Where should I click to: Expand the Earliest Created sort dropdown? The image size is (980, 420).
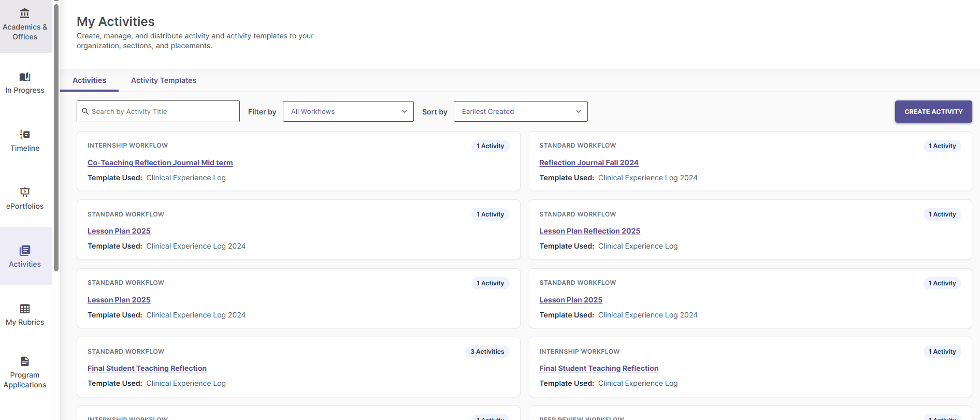[x=521, y=111]
